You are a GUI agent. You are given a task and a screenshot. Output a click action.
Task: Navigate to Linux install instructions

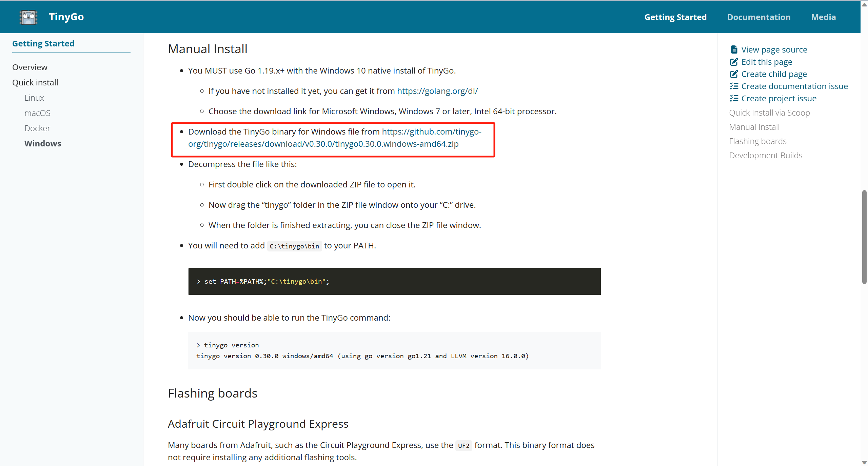[x=34, y=98]
